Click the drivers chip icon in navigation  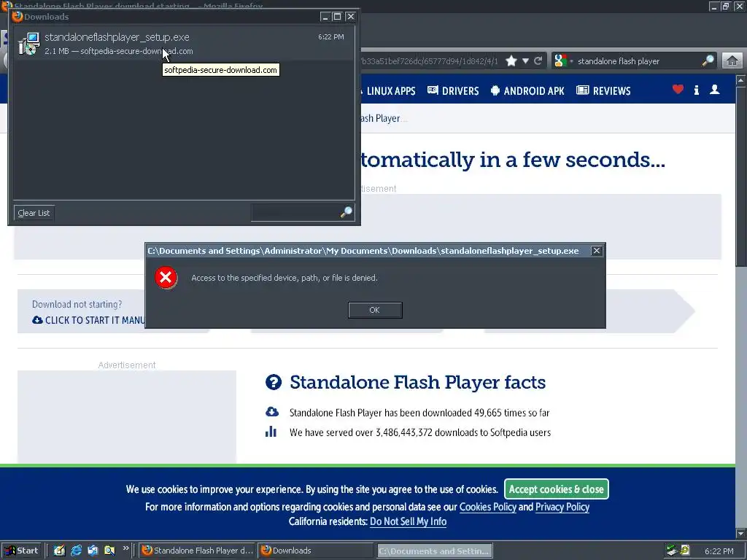click(433, 90)
